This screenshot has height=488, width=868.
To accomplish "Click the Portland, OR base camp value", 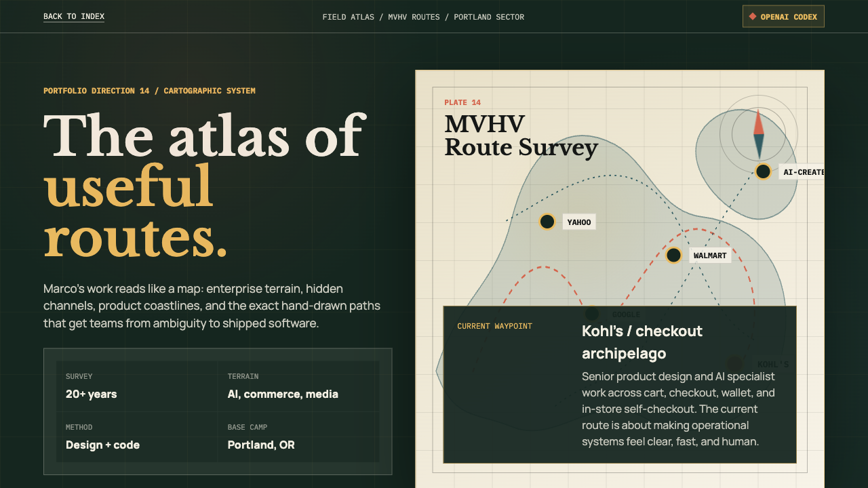I will coord(261,445).
